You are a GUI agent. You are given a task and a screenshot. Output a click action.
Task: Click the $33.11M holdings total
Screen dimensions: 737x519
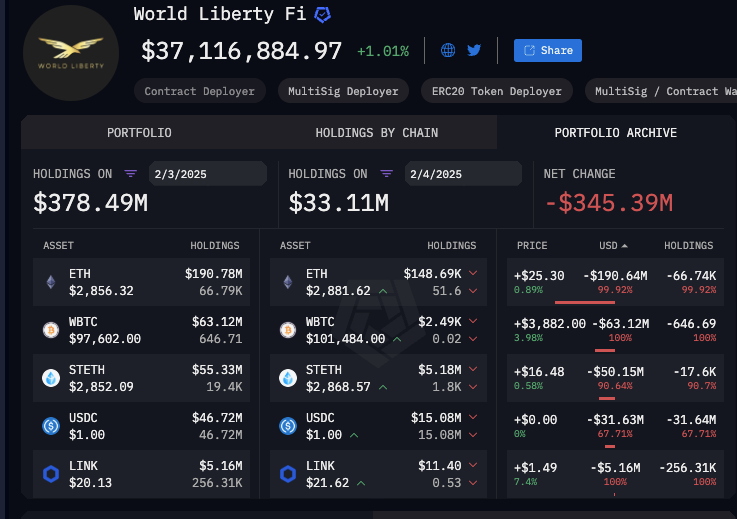pos(339,203)
